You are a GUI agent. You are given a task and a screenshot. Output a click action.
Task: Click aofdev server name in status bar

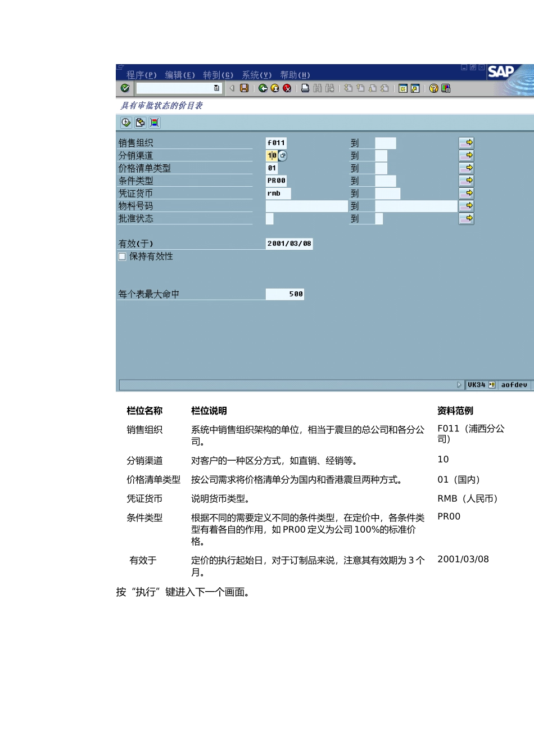point(514,385)
